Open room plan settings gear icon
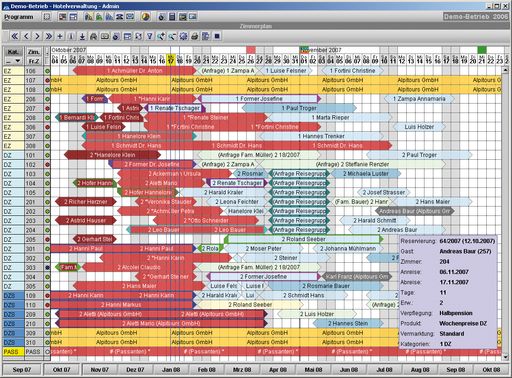This screenshot has height=378, width=512. (183, 36)
